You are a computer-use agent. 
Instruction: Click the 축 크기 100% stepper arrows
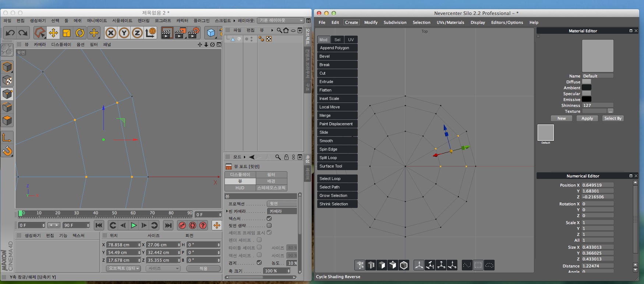pyautogui.click(x=289, y=271)
